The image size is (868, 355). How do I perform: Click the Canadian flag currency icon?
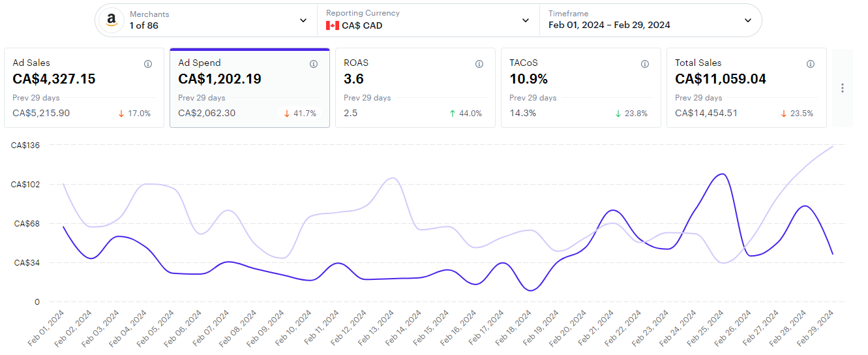[333, 25]
